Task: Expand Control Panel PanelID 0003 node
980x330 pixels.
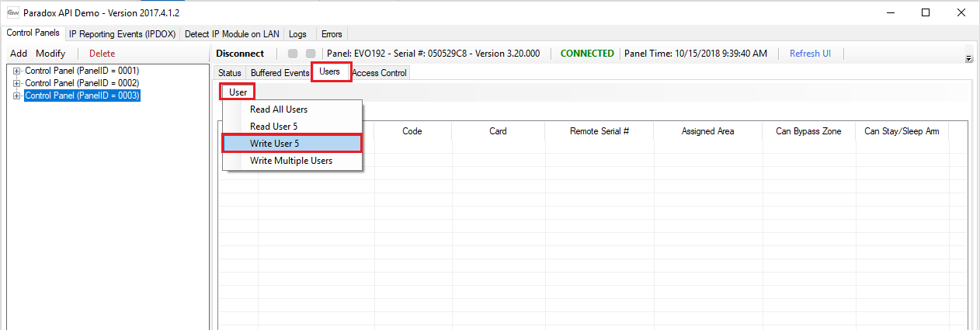Action: pyautogui.click(x=16, y=96)
